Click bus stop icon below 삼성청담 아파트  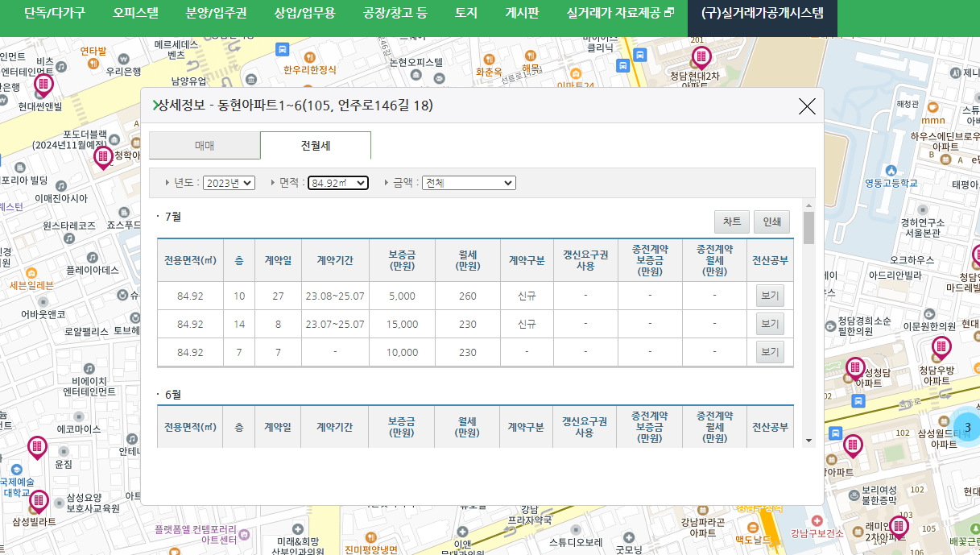858,400
